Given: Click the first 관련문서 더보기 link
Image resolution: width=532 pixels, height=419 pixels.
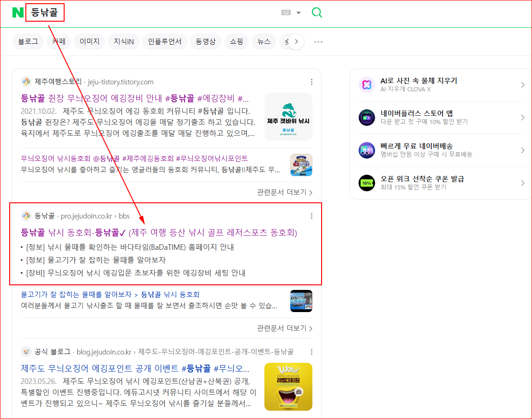Looking at the screenshot, I should (284, 192).
